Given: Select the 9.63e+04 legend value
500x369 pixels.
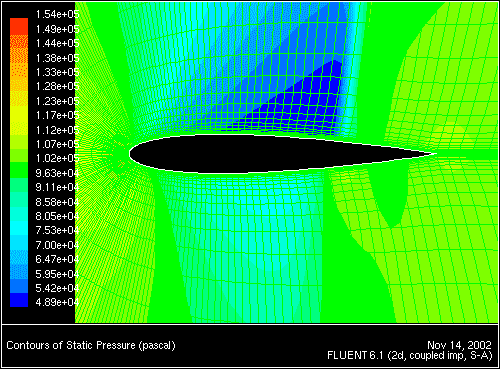Looking at the screenshot, I should tap(57, 173).
